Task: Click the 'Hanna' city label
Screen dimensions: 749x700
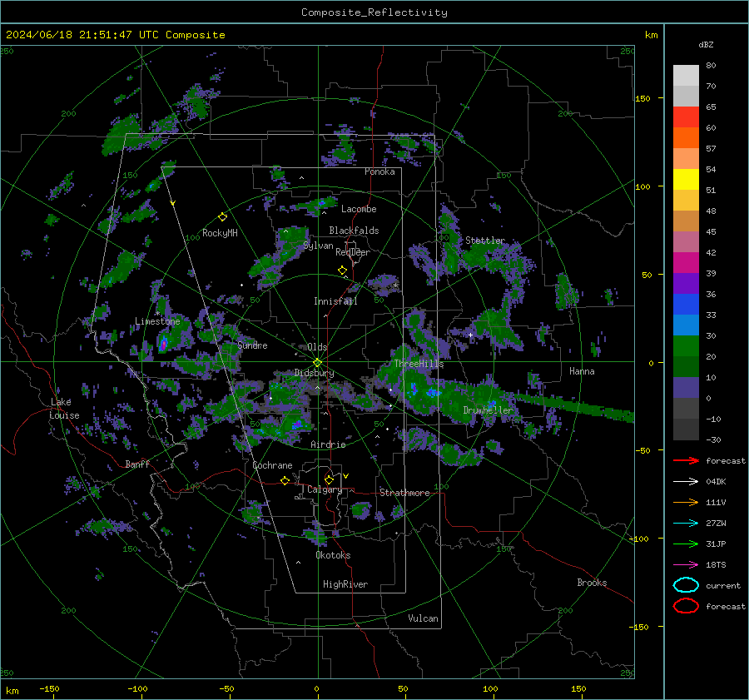Action: 582,371
